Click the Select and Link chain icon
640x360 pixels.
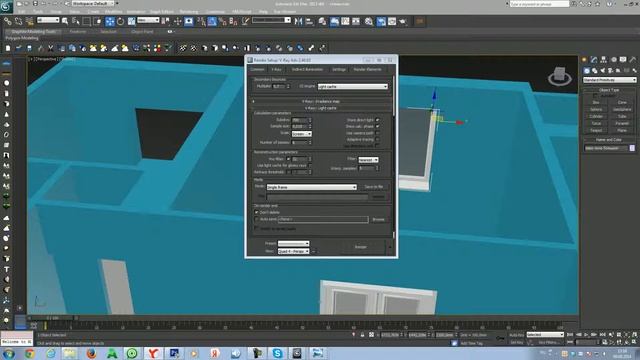click(8, 21)
